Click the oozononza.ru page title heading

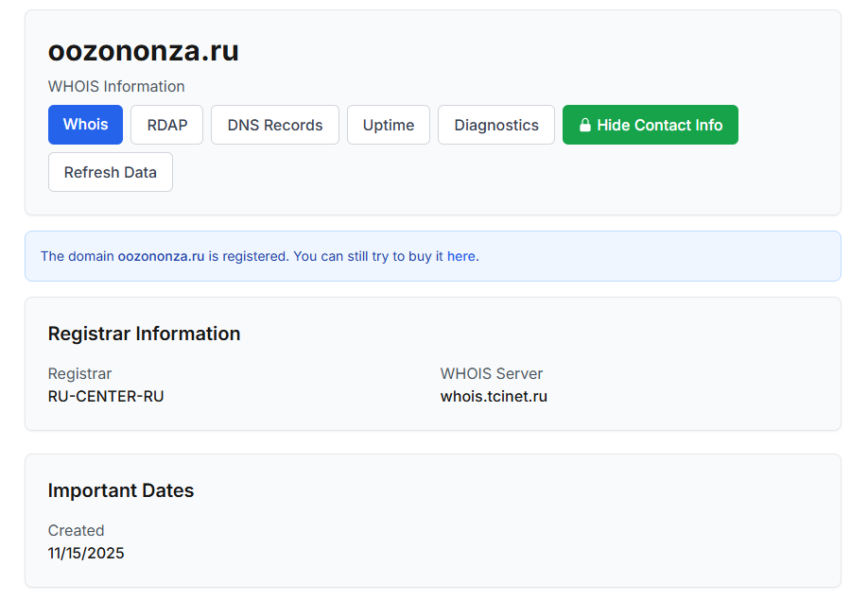pyautogui.click(x=144, y=51)
